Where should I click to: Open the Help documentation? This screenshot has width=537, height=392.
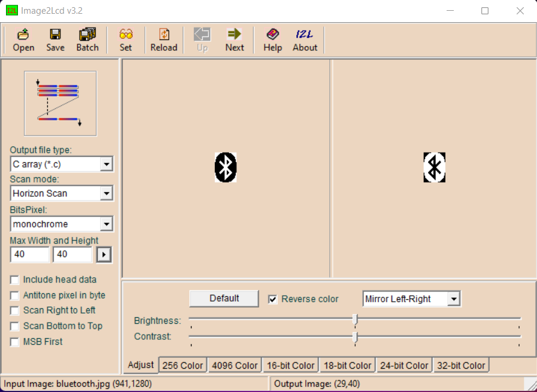click(272, 38)
